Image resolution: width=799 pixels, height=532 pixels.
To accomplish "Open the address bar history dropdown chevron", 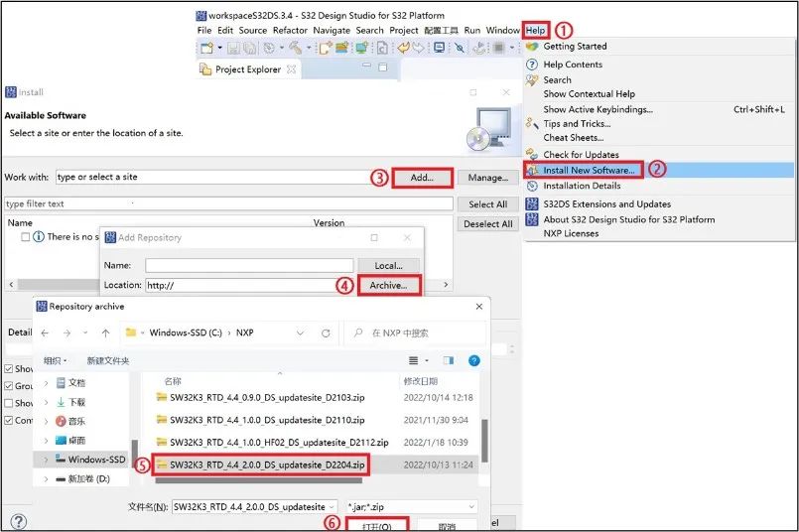I will click(x=300, y=332).
